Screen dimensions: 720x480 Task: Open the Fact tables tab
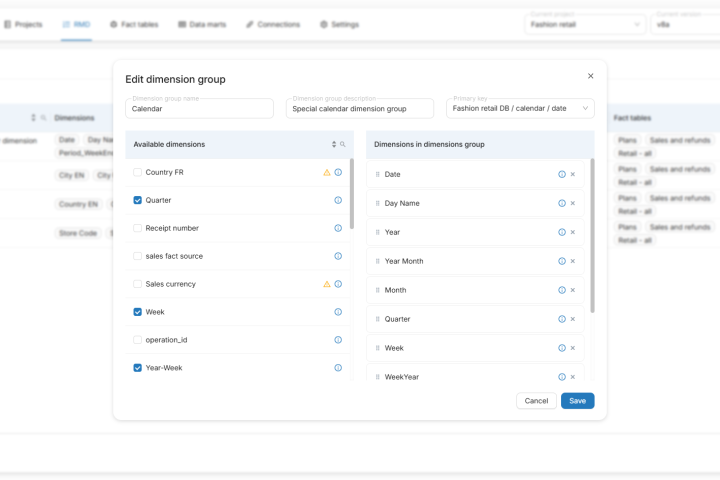click(x=134, y=24)
